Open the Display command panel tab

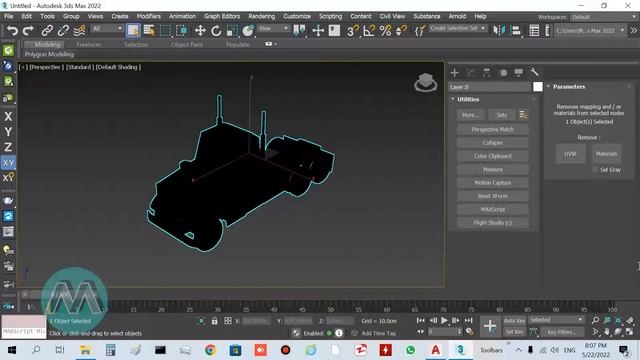(519, 73)
